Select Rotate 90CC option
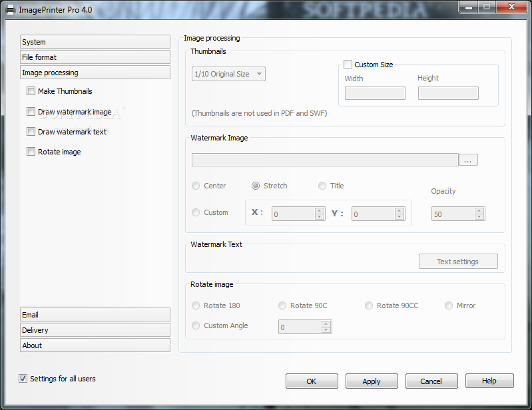This screenshot has height=410, width=532. click(x=369, y=306)
